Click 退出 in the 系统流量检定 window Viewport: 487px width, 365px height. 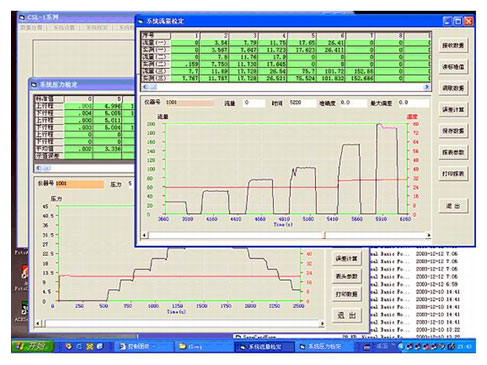click(453, 206)
